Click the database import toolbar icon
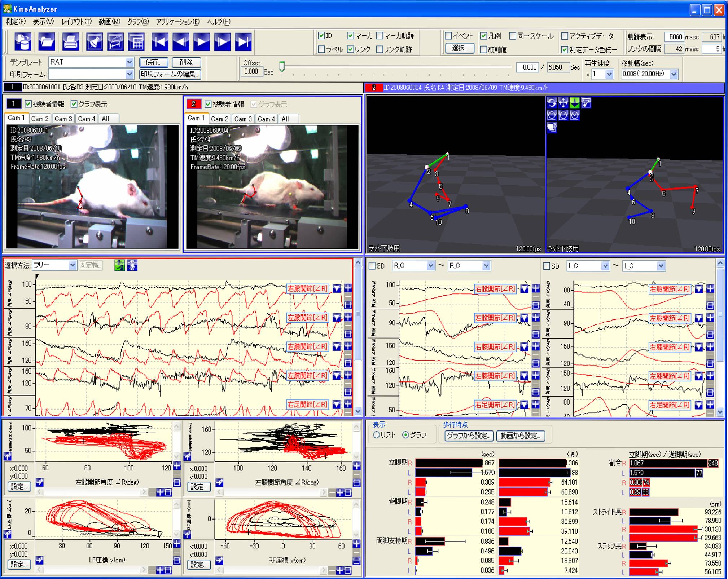728x579 pixels. pyautogui.click(x=23, y=41)
